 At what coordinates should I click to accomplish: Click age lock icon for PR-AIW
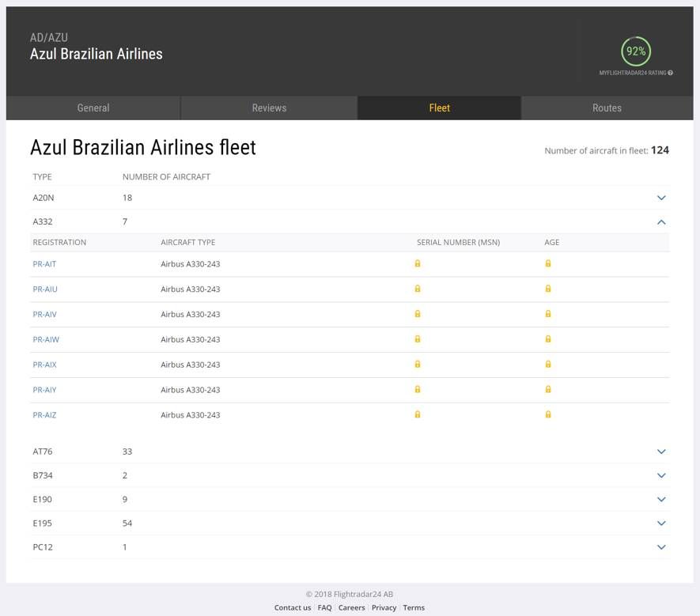tap(548, 338)
